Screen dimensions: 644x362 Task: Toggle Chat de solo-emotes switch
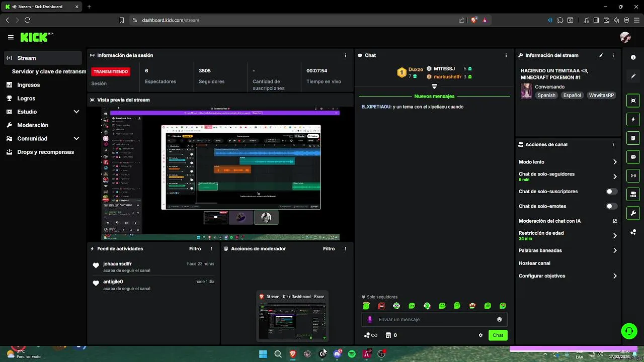[x=611, y=206]
